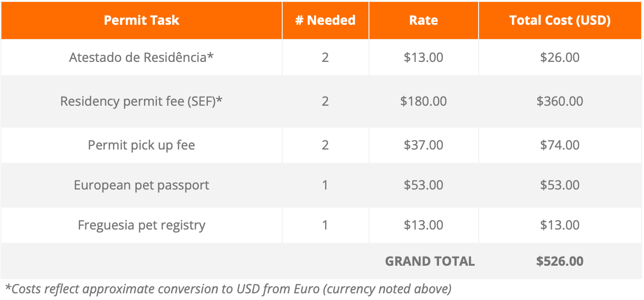This screenshot has height=300, width=644.
Task: Select the $37.00 rate cell
Action: coord(424,145)
